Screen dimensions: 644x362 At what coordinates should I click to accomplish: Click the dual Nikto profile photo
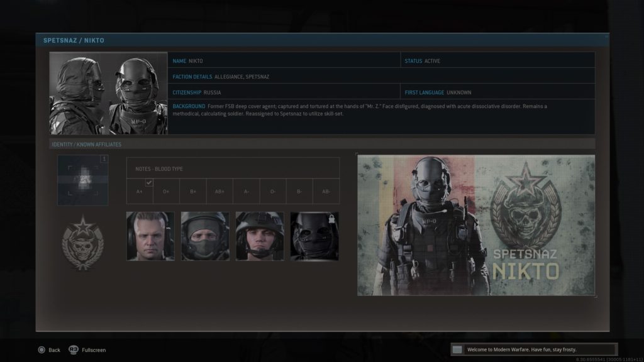(108, 93)
